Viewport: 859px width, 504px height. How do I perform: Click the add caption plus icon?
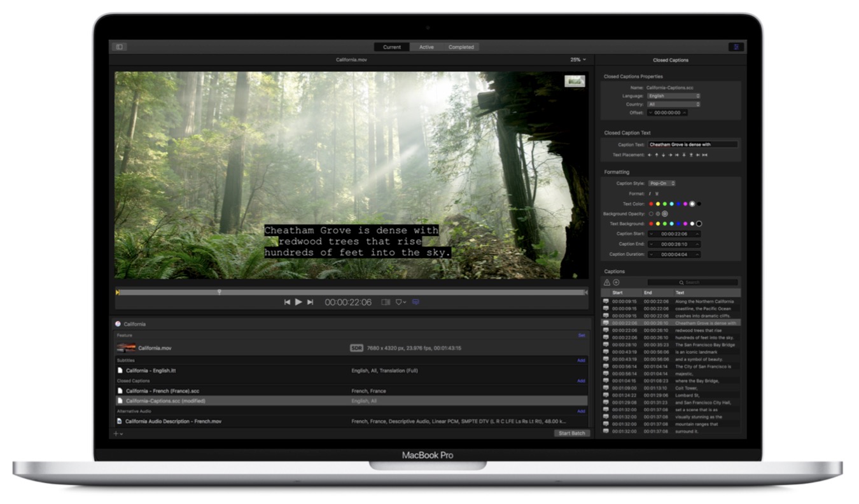616,283
